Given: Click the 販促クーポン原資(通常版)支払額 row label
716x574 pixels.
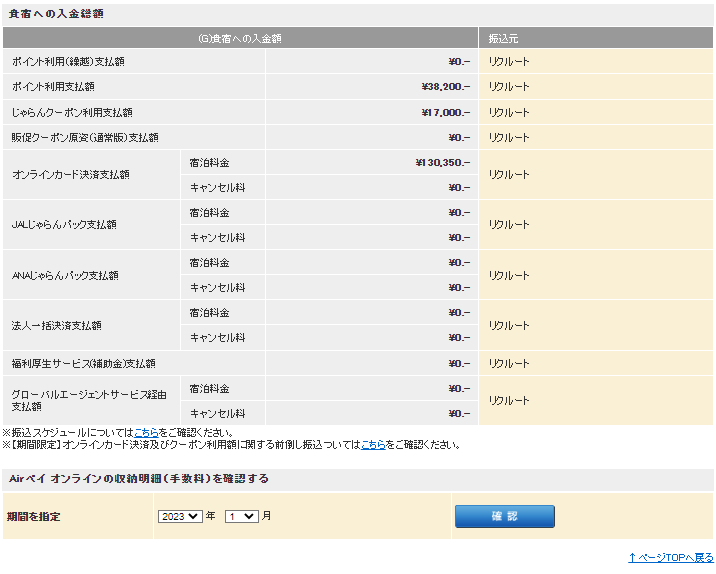Looking at the screenshot, I should tap(85, 137).
